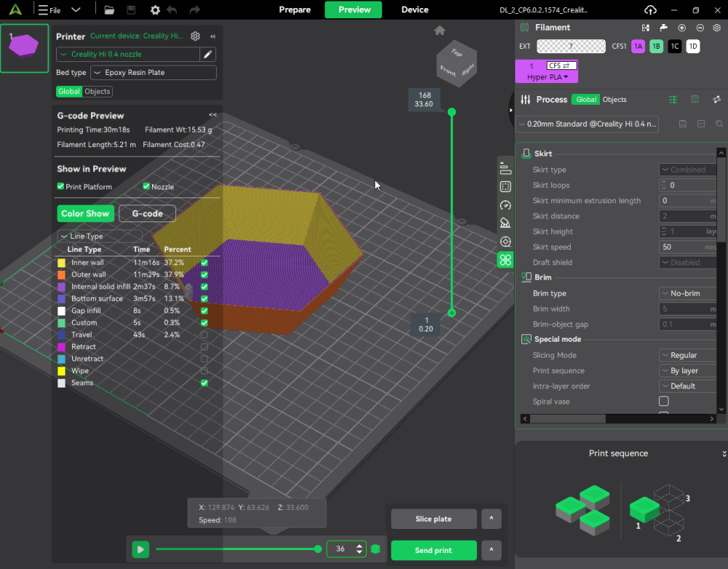Viewport: 728px width, 569px height.
Task: Click the green layer hexagon icon beside the 36 field
Action: click(x=376, y=549)
